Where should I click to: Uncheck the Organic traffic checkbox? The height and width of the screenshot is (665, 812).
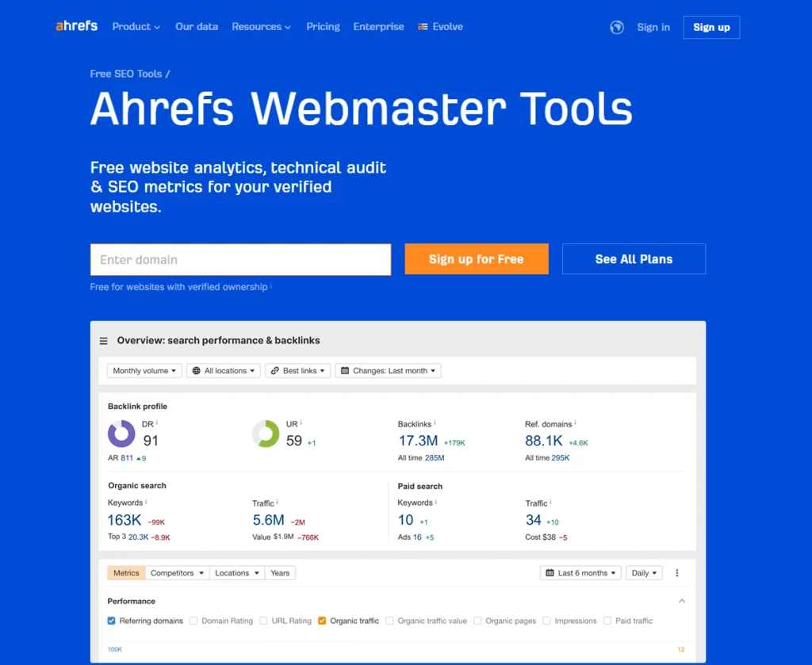click(322, 621)
